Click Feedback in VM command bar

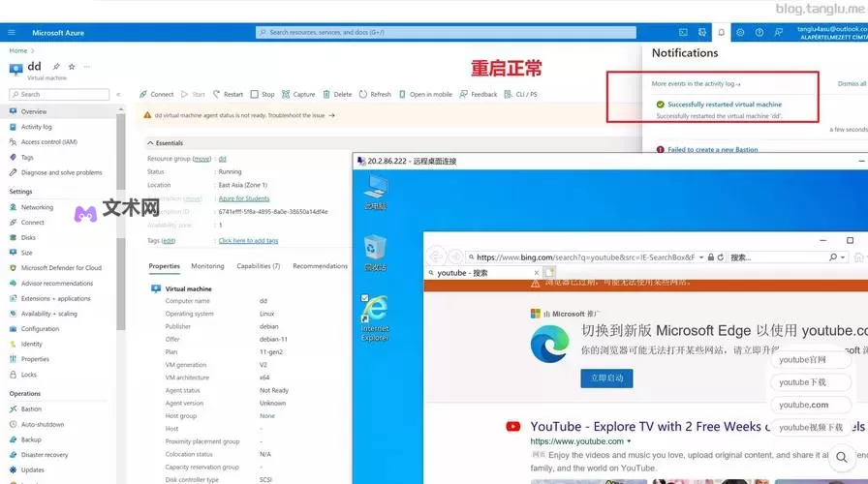[x=479, y=95]
